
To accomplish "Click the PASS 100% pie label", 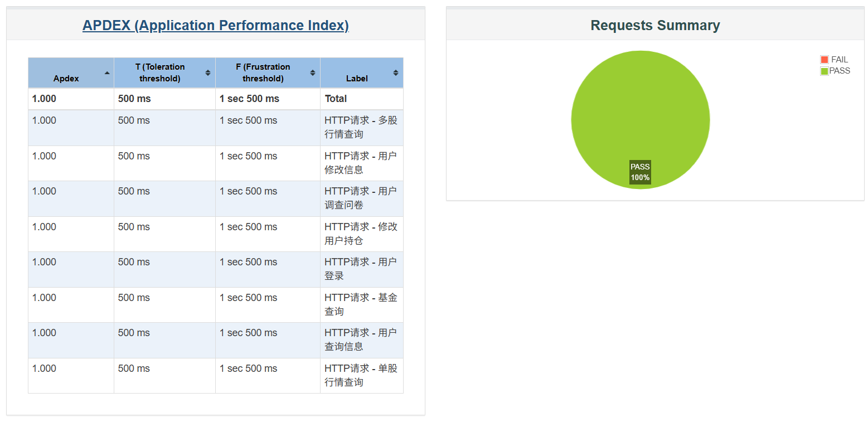I will 640,172.
